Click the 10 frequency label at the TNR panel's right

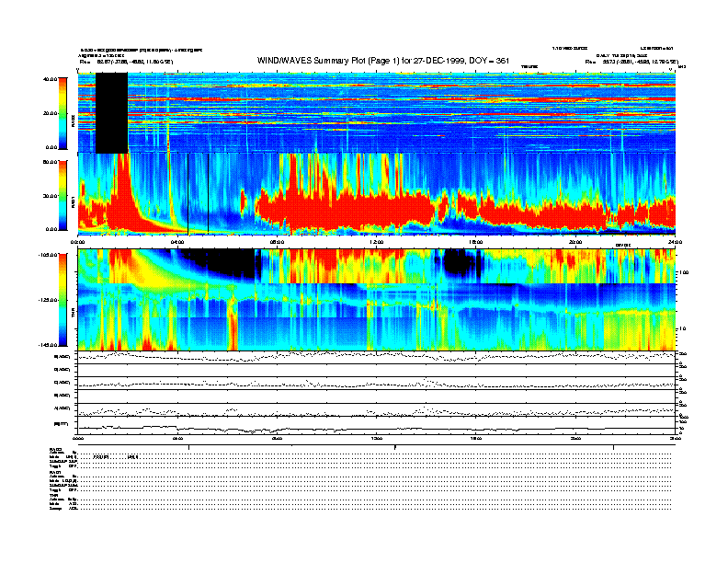(x=683, y=328)
